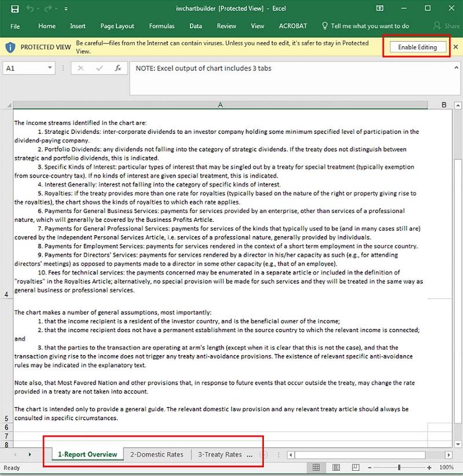The height and width of the screenshot is (476, 463).
Task: Click the Insert Function fx icon
Action: (118, 68)
